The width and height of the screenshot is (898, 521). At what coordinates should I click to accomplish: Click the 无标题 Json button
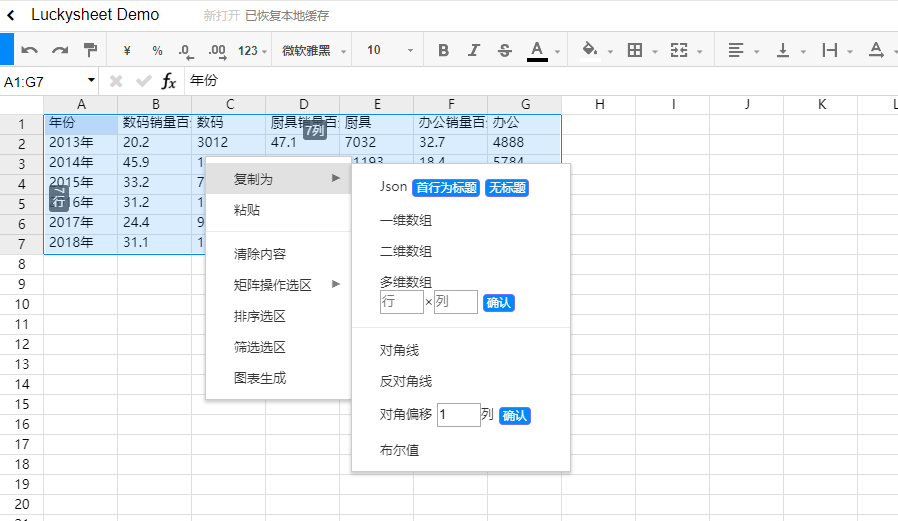507,188
